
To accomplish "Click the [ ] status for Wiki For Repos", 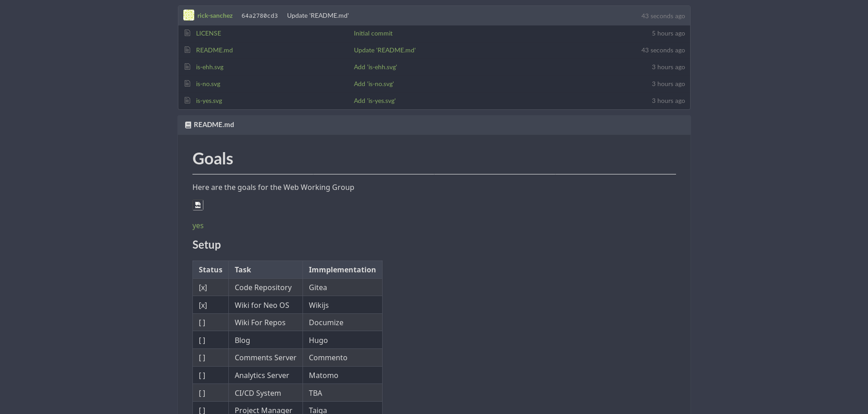I will 211,322.
